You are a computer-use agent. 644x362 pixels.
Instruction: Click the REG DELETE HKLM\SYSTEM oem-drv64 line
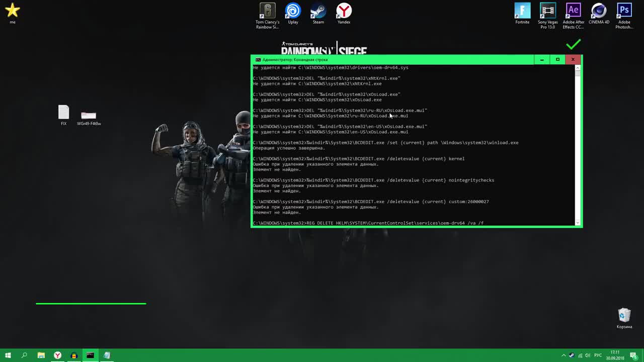pyautogui.click(x=368, y=223)
